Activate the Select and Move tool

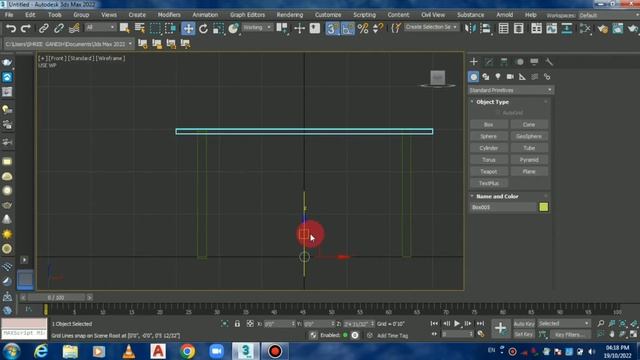(188, 28)
